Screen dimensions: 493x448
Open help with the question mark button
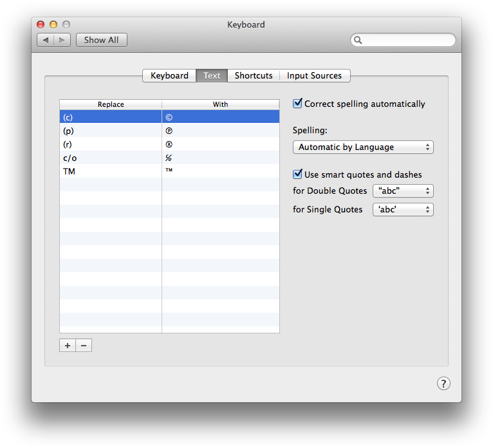(x=443, y=384)
